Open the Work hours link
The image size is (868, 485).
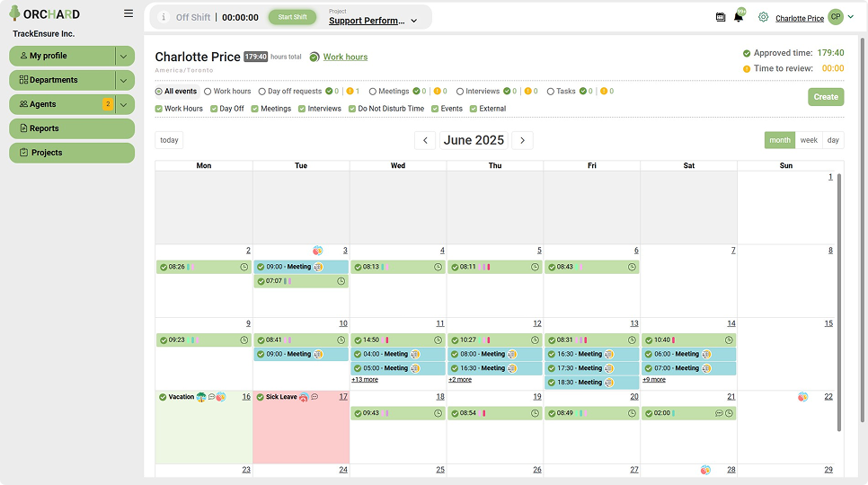coord(345,57)
